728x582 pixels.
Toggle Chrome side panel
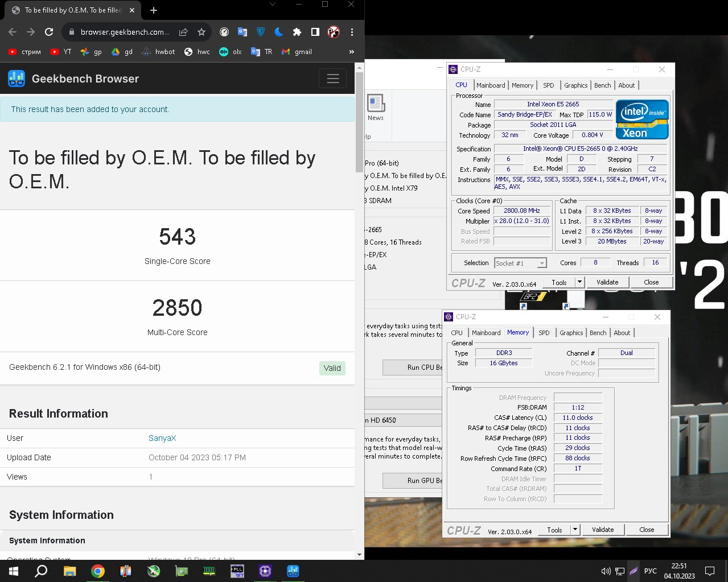coord(315,32)
